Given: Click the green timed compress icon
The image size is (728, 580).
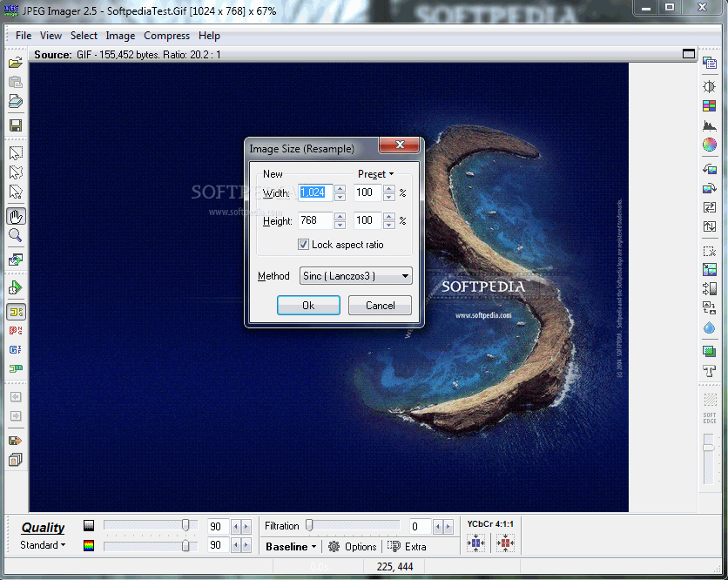Looking at the screenshot, I should (16, 287).
